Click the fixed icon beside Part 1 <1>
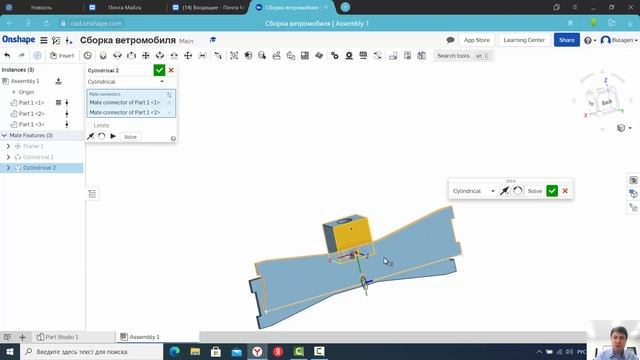 tap(58, 103)
